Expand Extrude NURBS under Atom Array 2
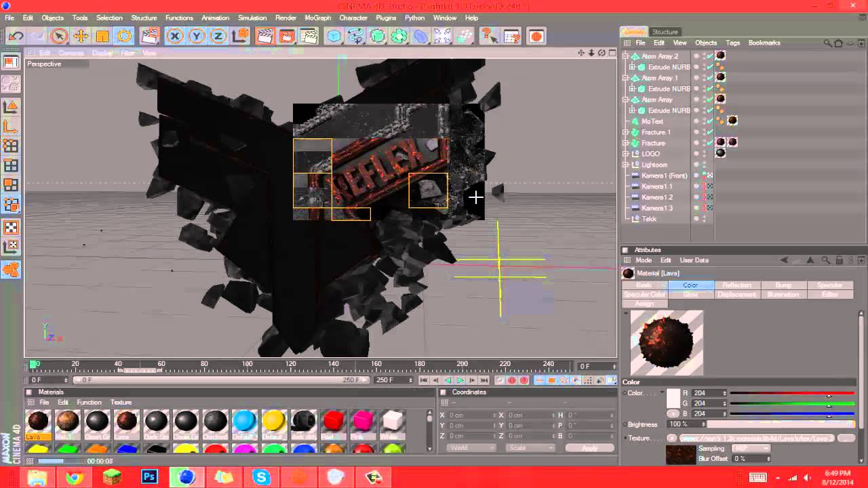The width and height of the screenshot is (868, 488). [x=632, y=67]
